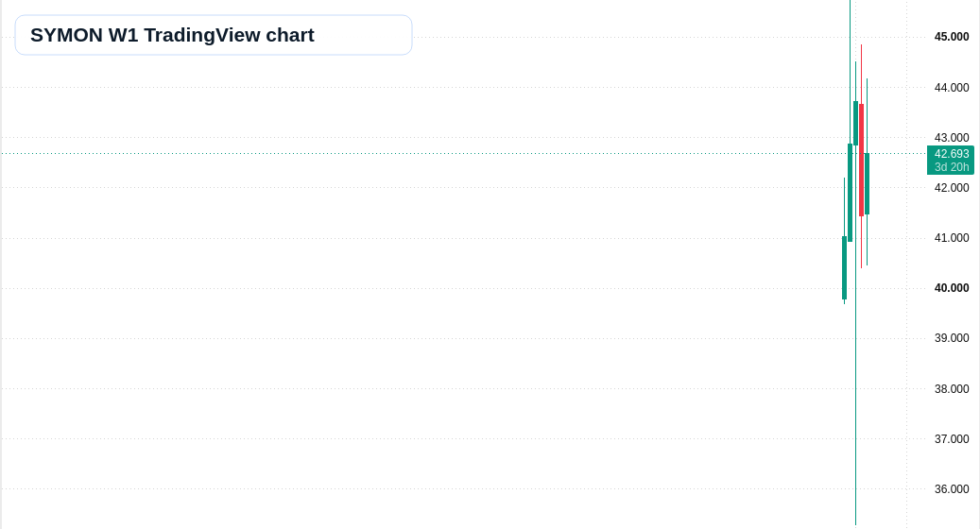Image resolution: width=980 pixels, height=529 pixels.
Task: Click the 3d 20h bar countdown
Action: point(951,167)
